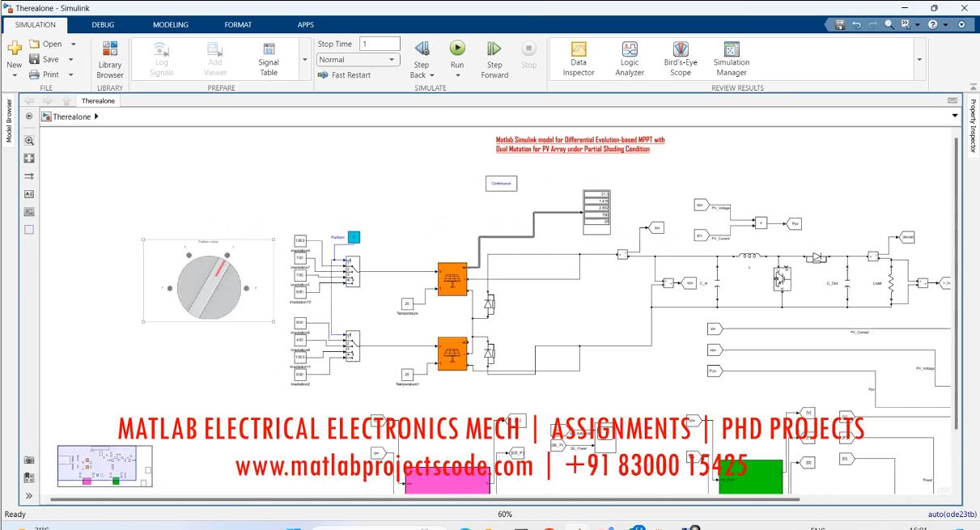The height and width of the screenshot is (530, 980).
Task: Open the Library Browser
Action: pos(110,60)
